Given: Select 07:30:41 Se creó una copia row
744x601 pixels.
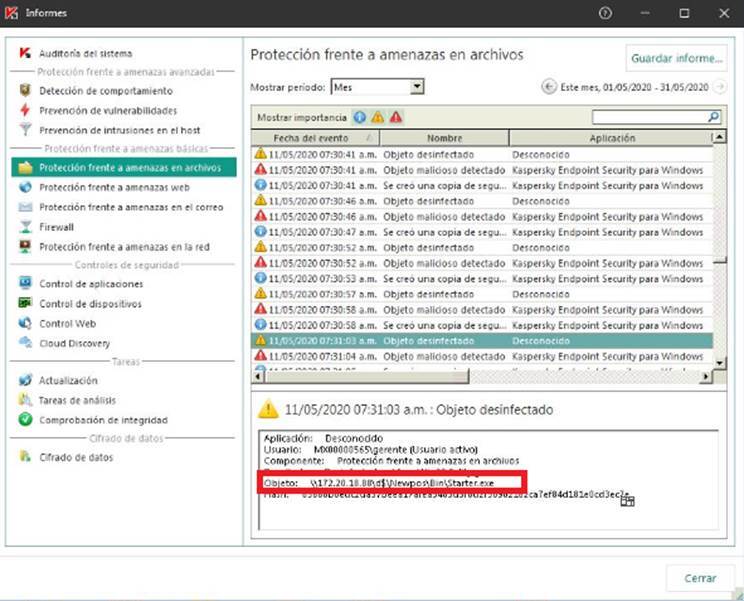Looking at the screenshot, I should (x=482, y=185).
